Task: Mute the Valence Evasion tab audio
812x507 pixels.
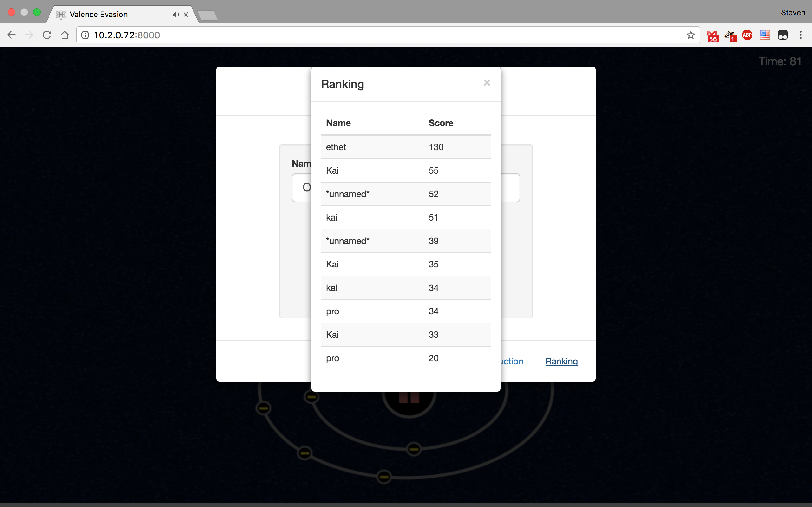Action: click(x=175, y=15)
